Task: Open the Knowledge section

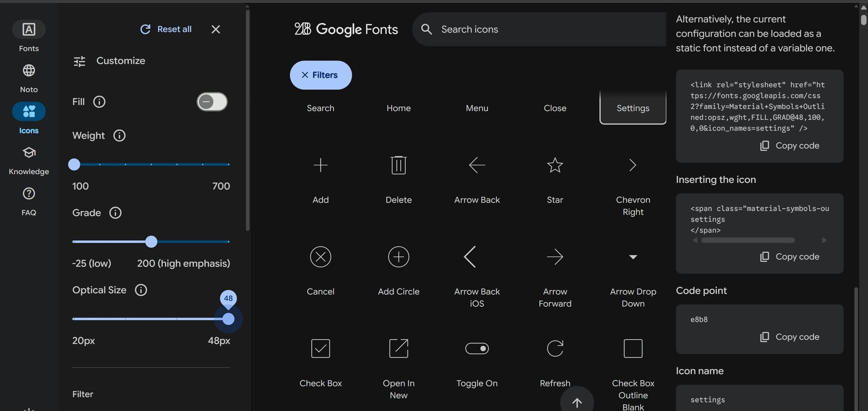Action: (x=29, y=160)
